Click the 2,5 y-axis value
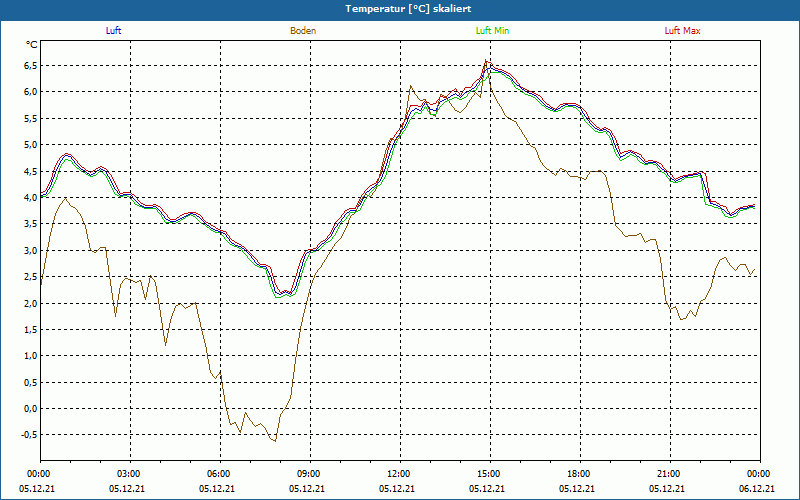 coord(30,277)
